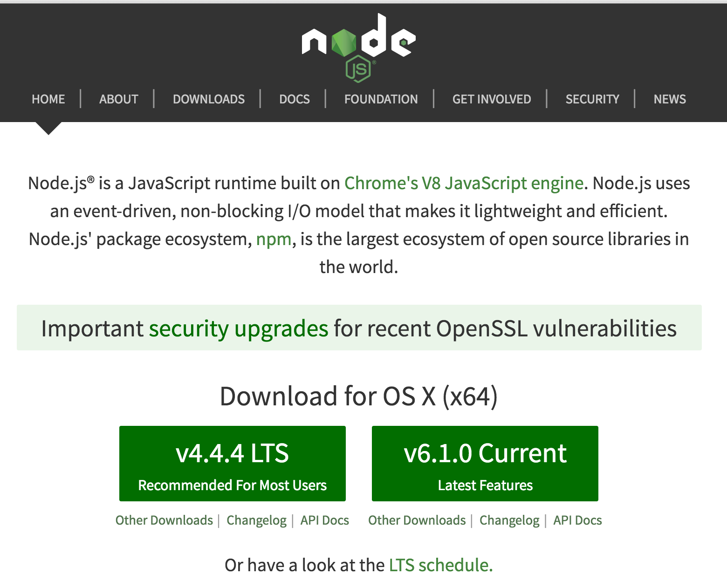Download v6.1.0 Current version

point(485,464)
